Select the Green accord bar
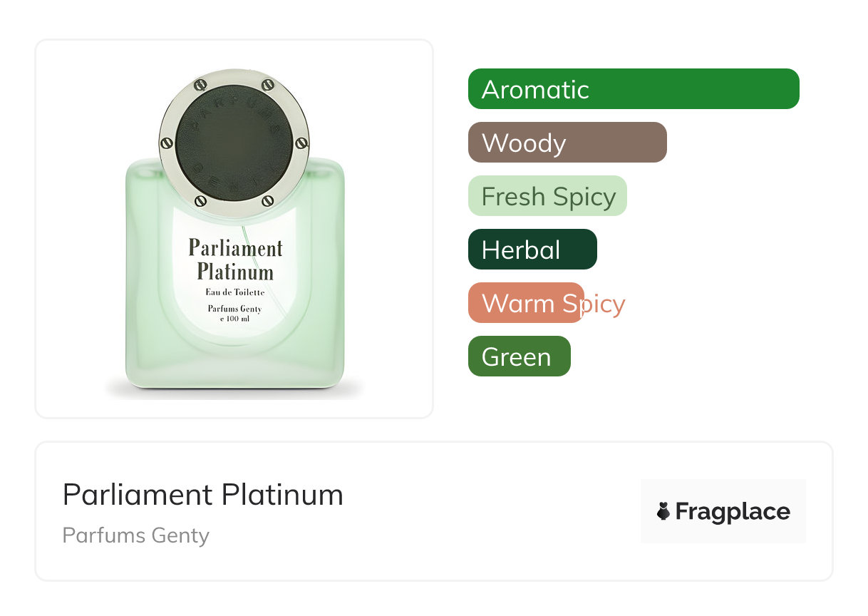 (x=519, y=356)
